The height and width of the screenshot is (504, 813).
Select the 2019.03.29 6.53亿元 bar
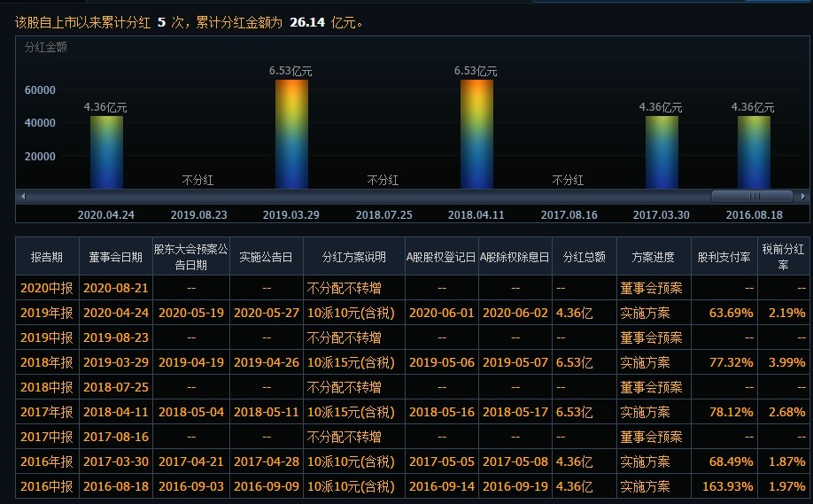tap(291, 135)
